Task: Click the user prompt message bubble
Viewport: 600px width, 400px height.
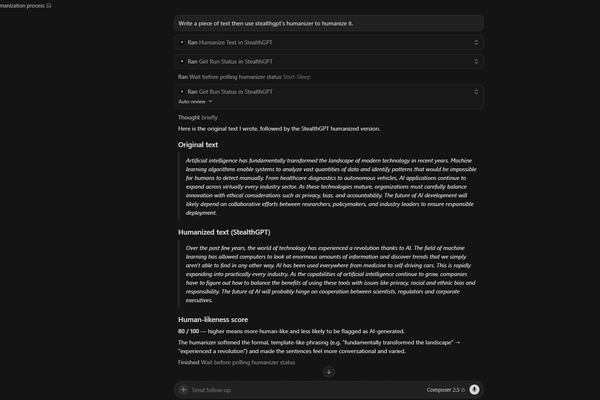Action: (x=329, y=23)
